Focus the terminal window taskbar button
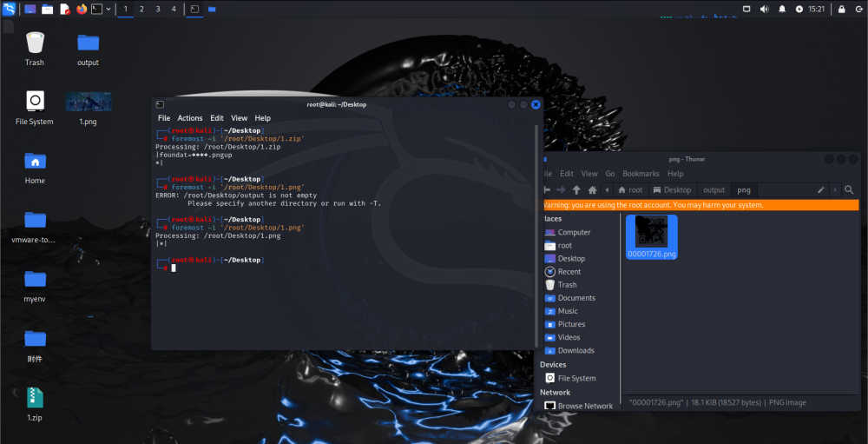 (x=194, y=9)
